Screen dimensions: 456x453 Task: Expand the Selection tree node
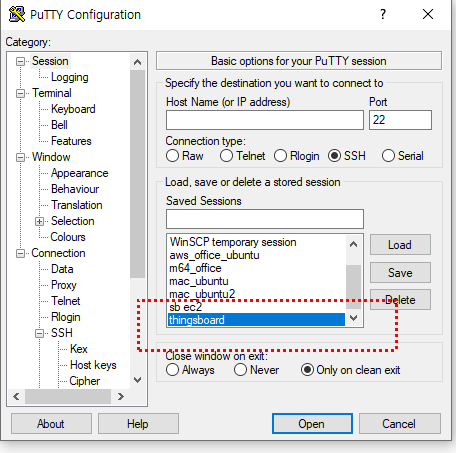click(39, 221)
